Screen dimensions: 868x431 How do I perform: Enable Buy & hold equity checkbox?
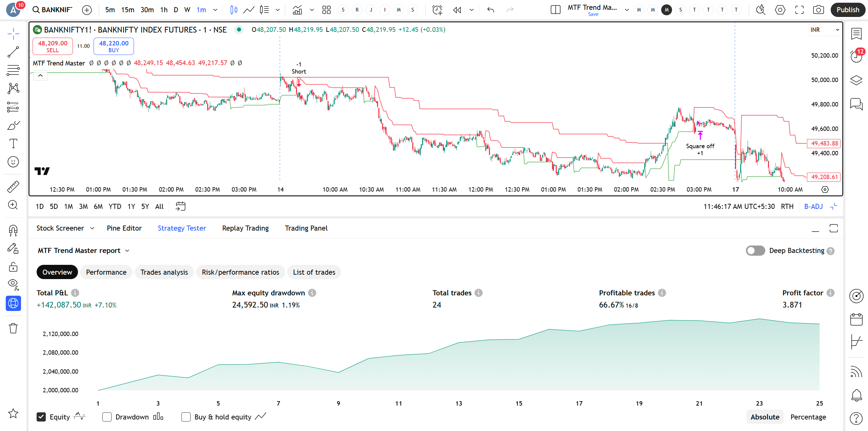click(x=186, y=417)
